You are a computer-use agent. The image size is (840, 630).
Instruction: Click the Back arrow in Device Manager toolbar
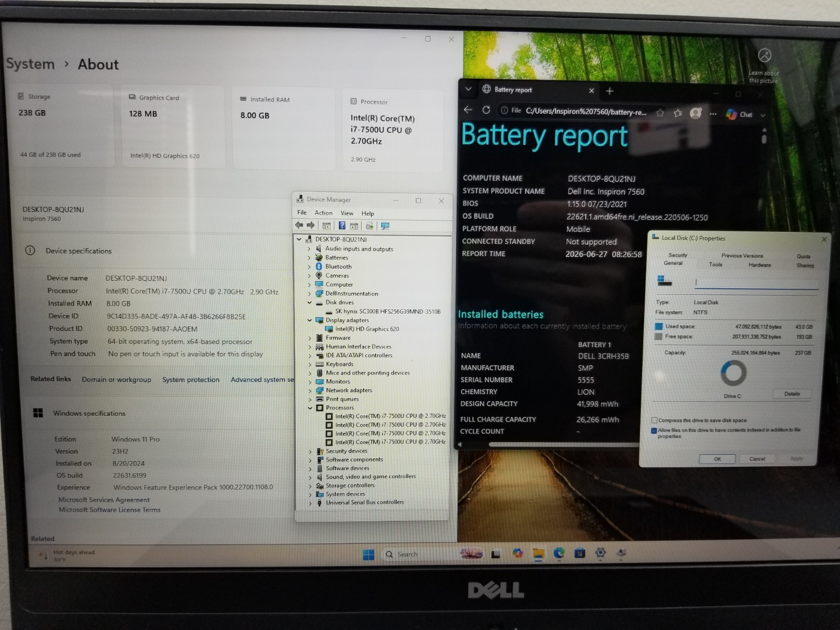click(x=299, y=225)
